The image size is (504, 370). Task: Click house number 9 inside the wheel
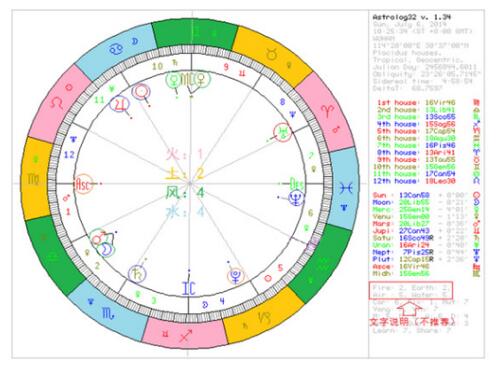click(226, 67)
